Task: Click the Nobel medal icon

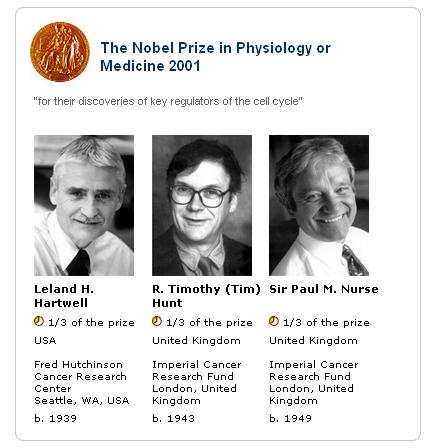Action: pyautogui.click(x=60, y=52)
